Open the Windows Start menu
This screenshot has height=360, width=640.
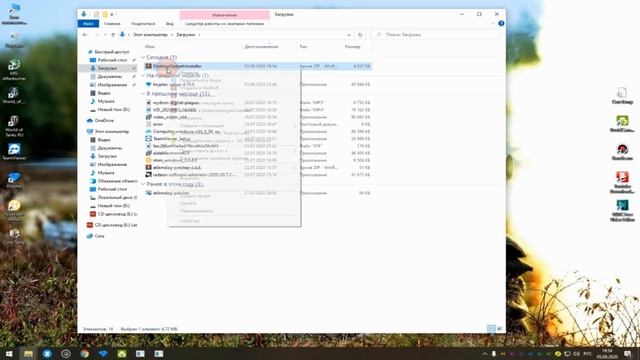(9, 353)
